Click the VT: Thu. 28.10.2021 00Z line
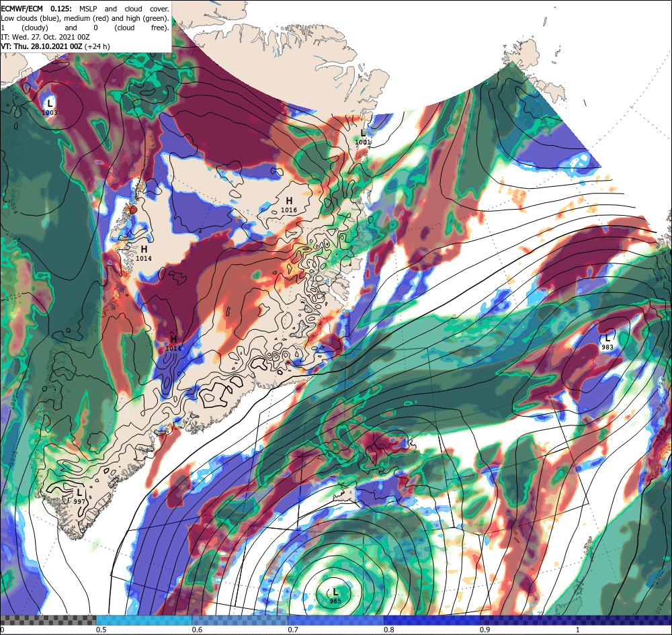This screenshot has height=635, width=672. coord(55,46)
